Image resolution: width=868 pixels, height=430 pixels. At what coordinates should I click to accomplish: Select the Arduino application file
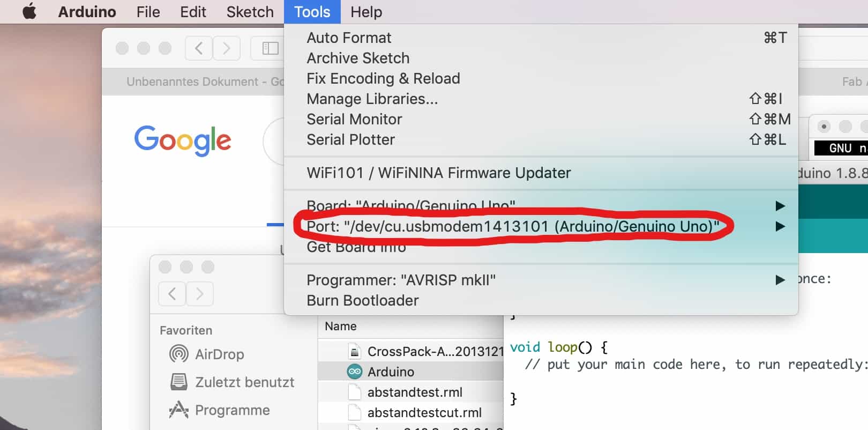(390, 372)
